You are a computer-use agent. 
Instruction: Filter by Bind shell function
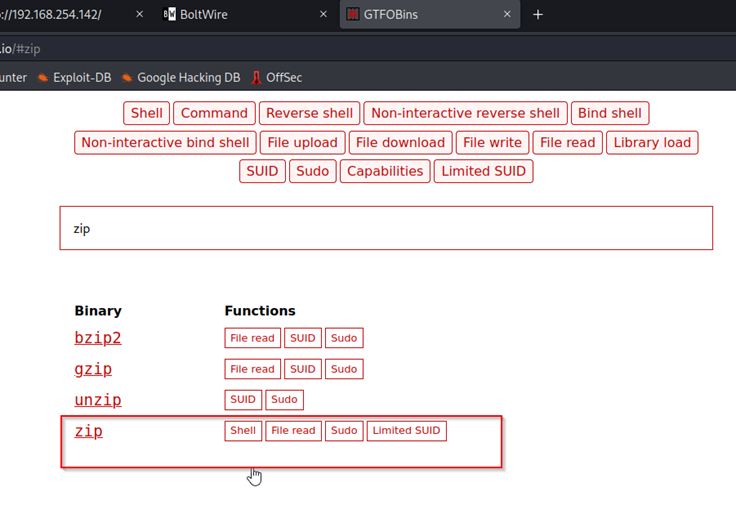610,113
